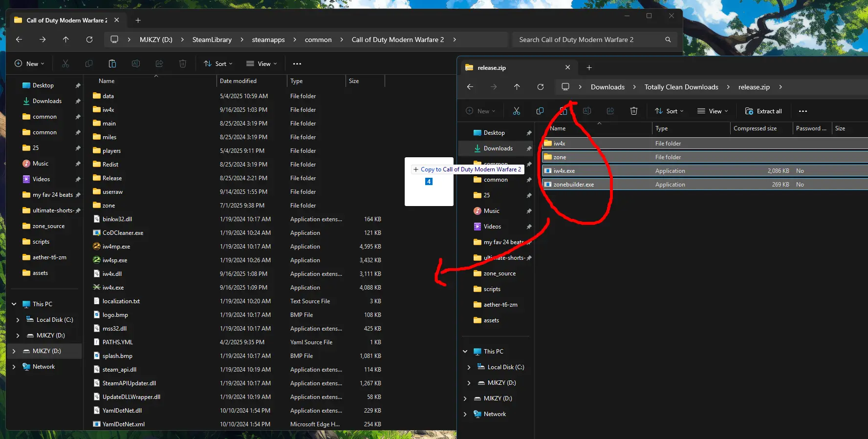
Task: Open Sort dropdown in release.zip window
Action: [x=669, y=111]
